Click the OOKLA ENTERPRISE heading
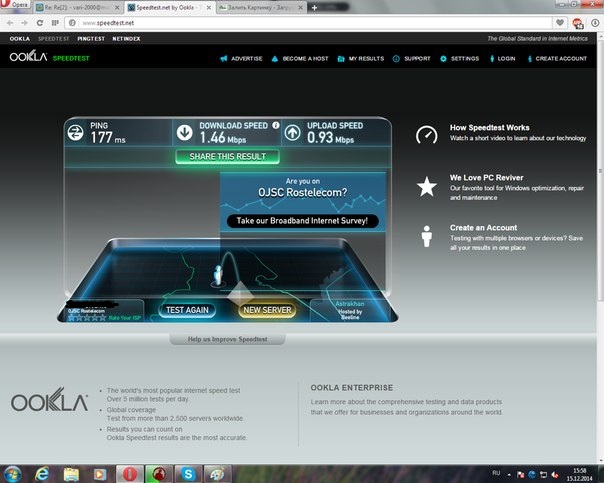This screenshot has width=604, height=483. [352, 388]
